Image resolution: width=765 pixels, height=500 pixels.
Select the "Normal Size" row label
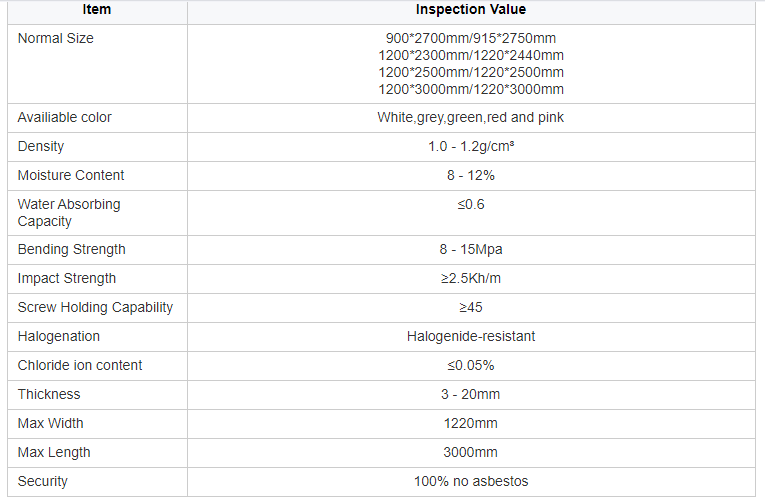(56, 38)
